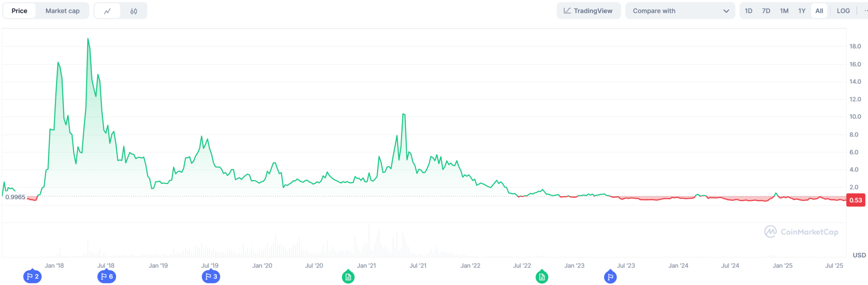868x285 pixels.
Task: Switch to the Price tab
Action: pyautogui.click(x=20, y=11)
